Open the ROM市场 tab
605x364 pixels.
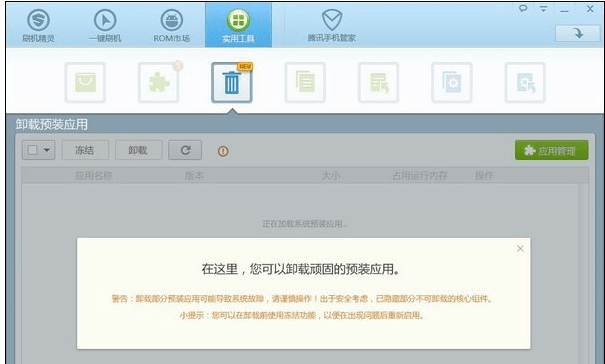172,25
